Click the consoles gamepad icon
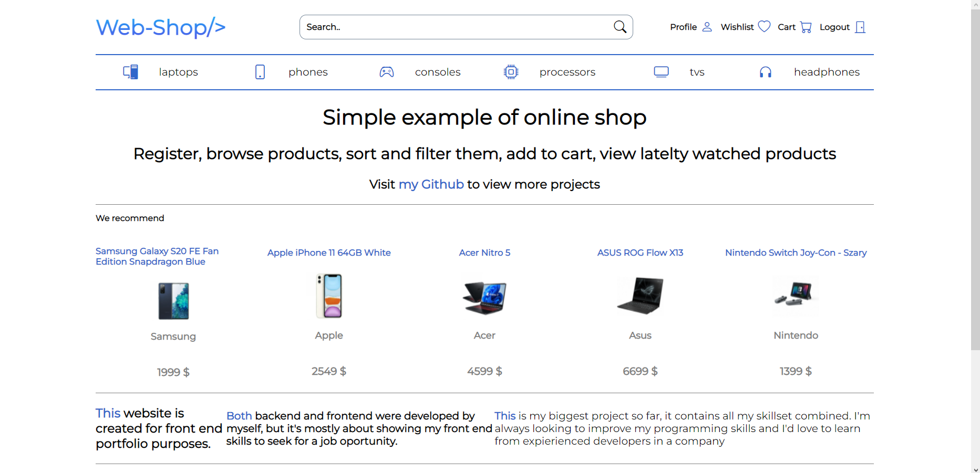This screenshot has width=980, height=473. [x=387, y=72]
